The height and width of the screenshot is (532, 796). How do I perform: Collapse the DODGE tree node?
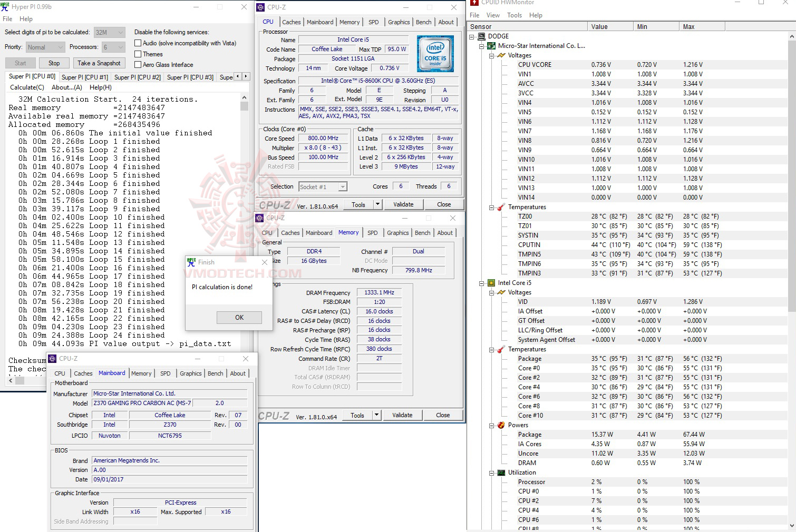[472, 36]
